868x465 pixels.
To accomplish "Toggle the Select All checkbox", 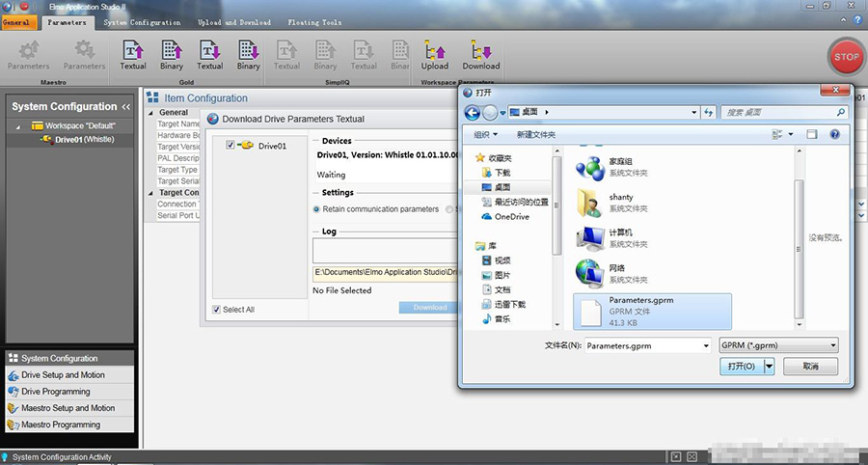I will [216, 310].
